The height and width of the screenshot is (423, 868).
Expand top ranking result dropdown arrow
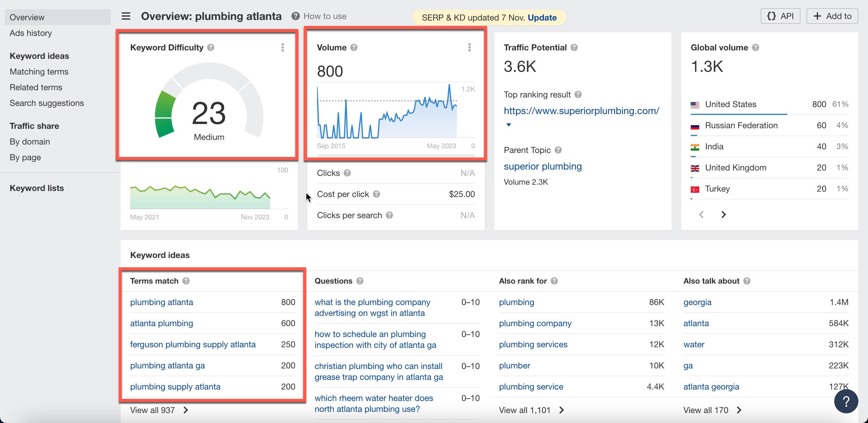point(508,125)
